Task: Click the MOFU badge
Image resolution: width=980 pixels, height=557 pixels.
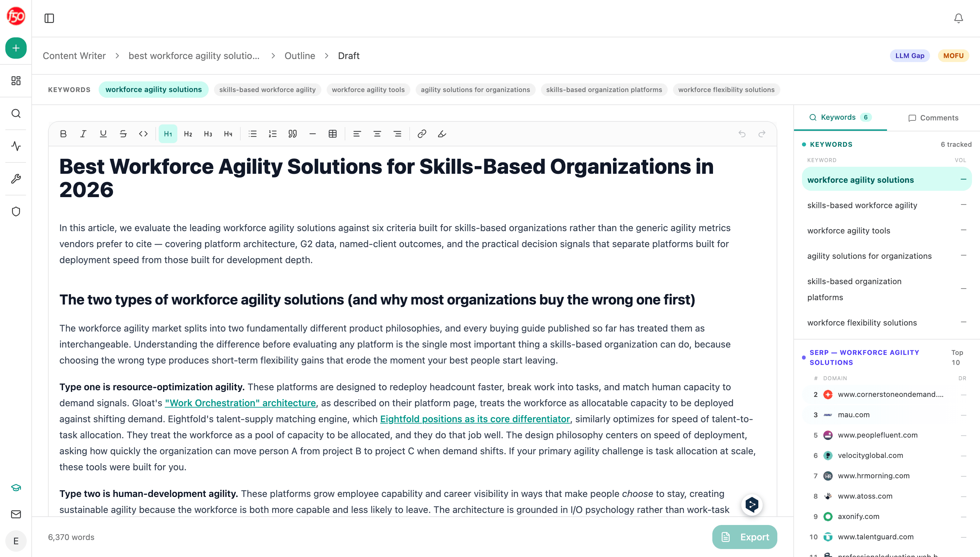Action: pos(953,56)
